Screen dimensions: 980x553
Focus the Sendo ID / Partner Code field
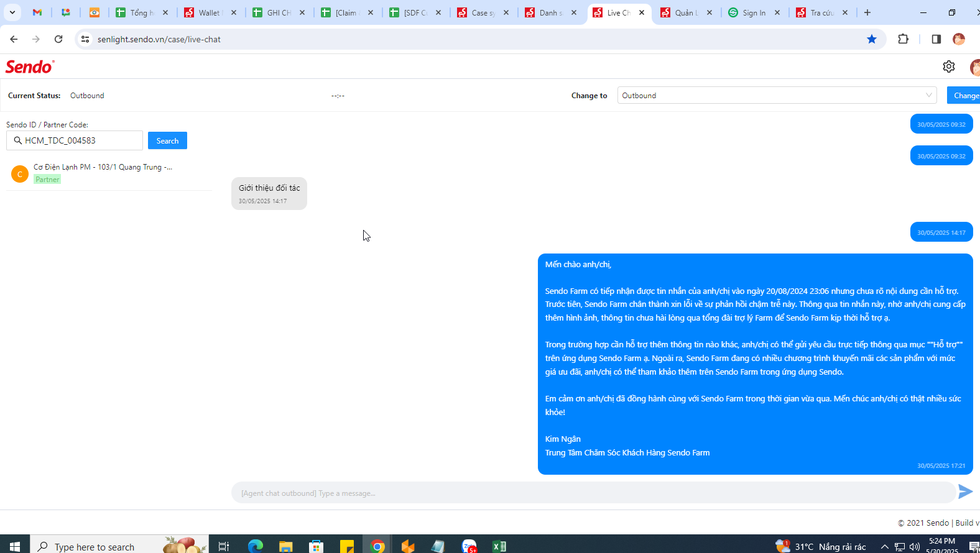click(x=75, y=140)
